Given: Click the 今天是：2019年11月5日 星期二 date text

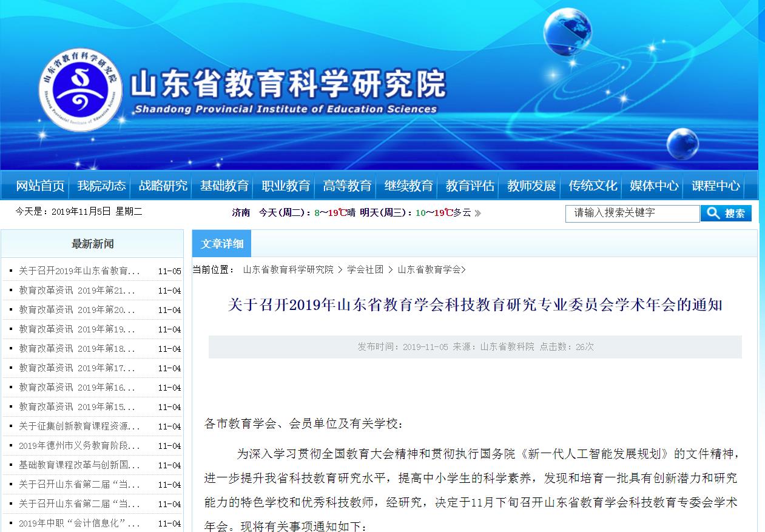Looking at the screenshot, I should click(x=79, y=212).
